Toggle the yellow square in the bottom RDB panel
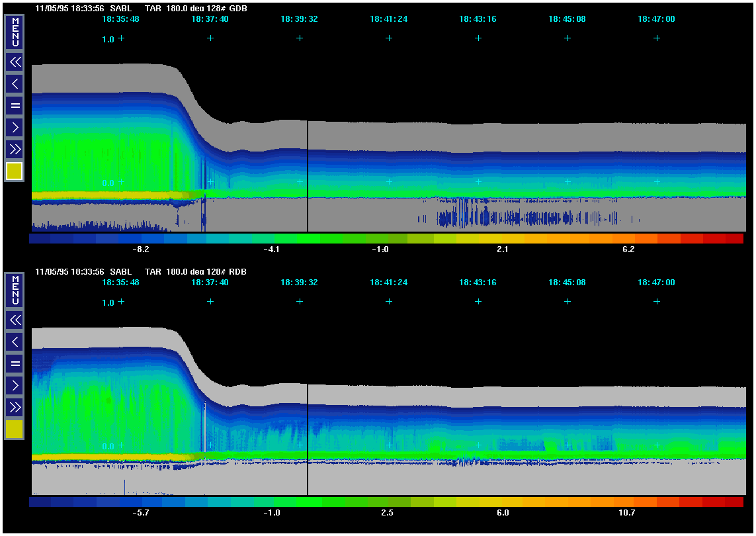Viewport: 756px width, 536px height. click(15, 429)
